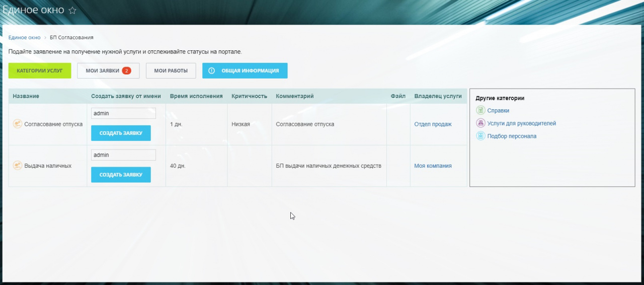Click the Единое окно page title

pyautogui.click(x=33, y=10)
